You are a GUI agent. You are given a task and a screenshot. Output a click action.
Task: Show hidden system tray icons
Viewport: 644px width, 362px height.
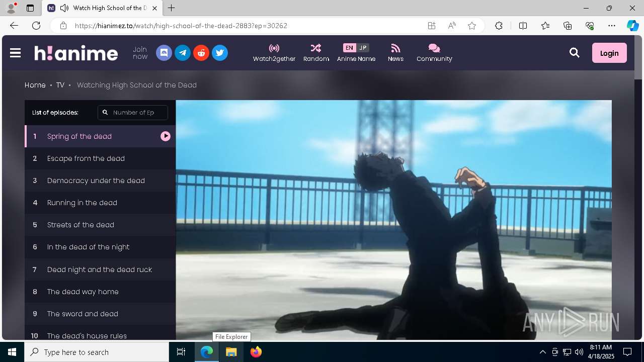point(542,352)
